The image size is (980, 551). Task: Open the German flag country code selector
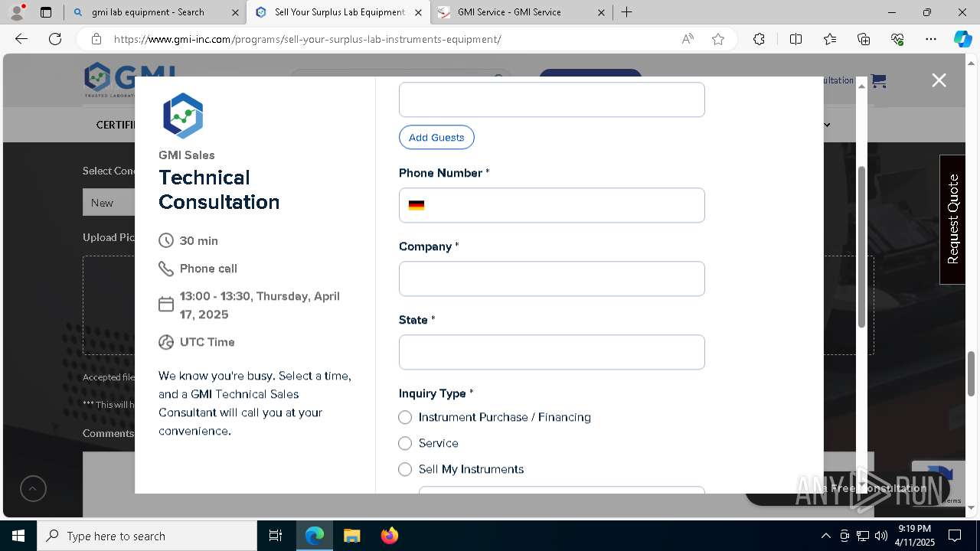416,205
